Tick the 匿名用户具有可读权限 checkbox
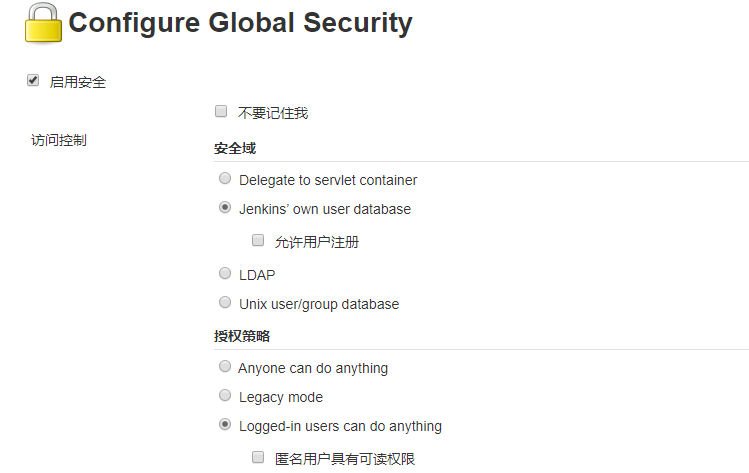 258,458
